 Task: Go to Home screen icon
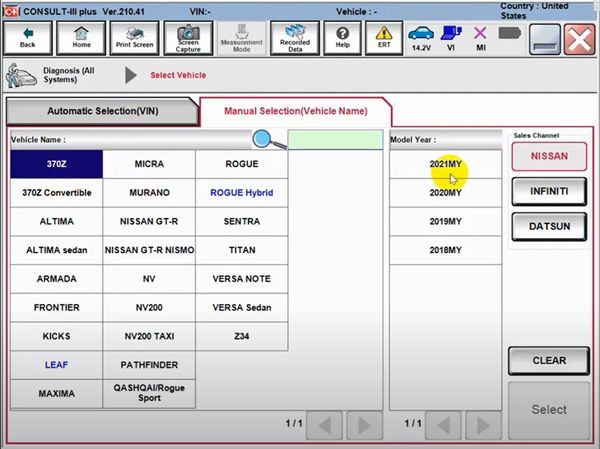click(x=81, y=38)
